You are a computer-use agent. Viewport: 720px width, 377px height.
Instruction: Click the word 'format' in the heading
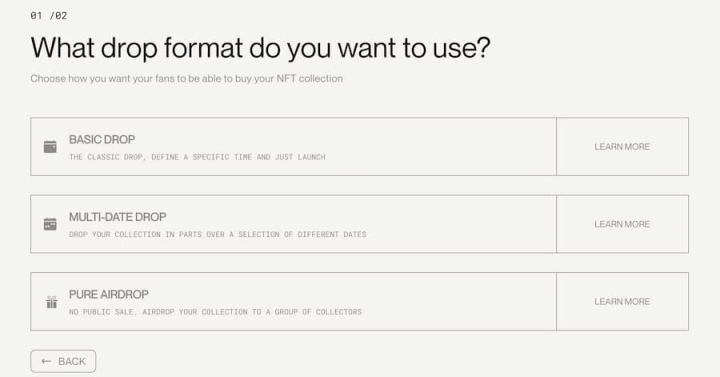pyautogui.click(x=203, y=48)
